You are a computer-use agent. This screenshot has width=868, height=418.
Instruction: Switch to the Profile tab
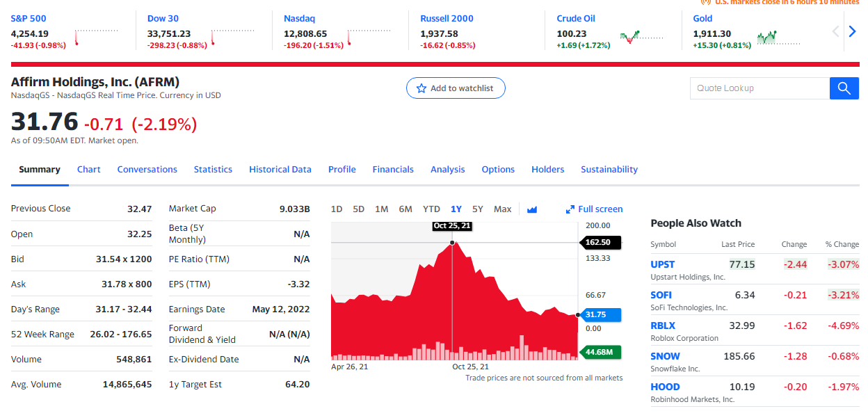coord(342,169)
